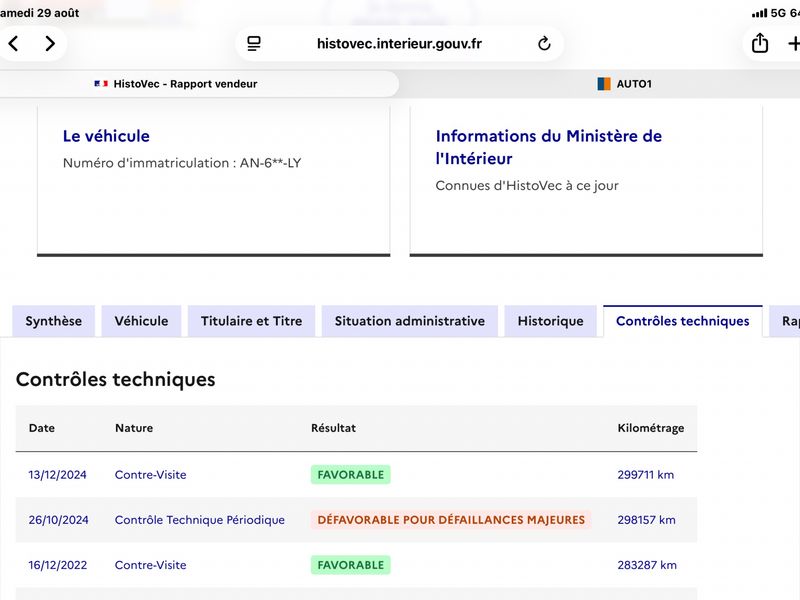Add a new browser tab
Screen dimensions: 800x600
click(x=794, y=43)
